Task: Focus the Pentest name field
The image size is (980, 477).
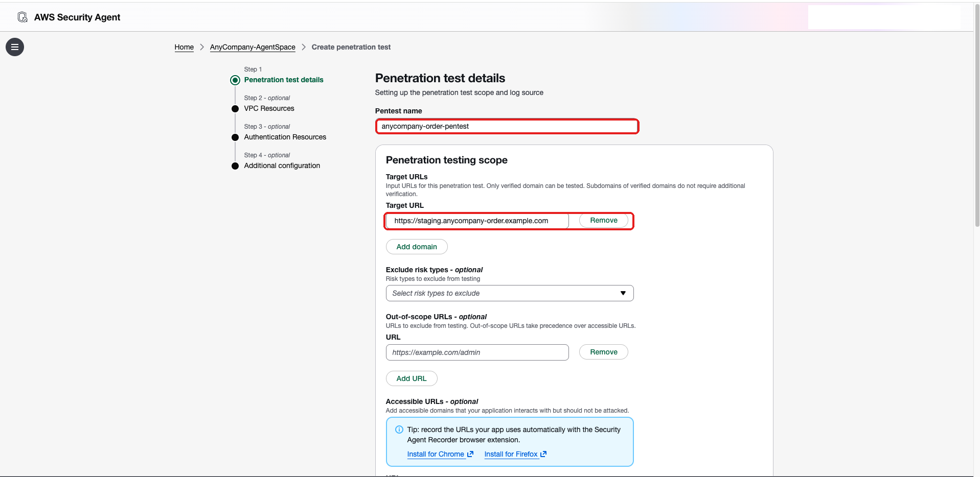Action: (x=507, y=126)
